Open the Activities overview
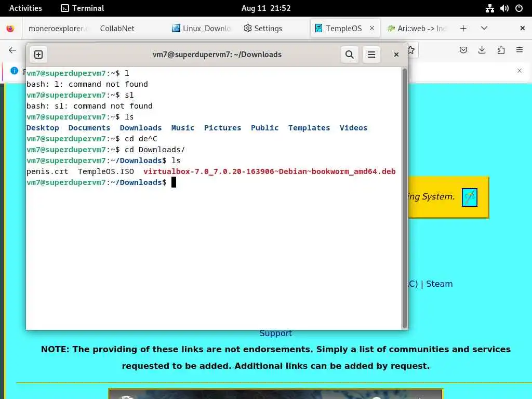The height and width of the screenshot is (399, 532). (x=25, y=8)
